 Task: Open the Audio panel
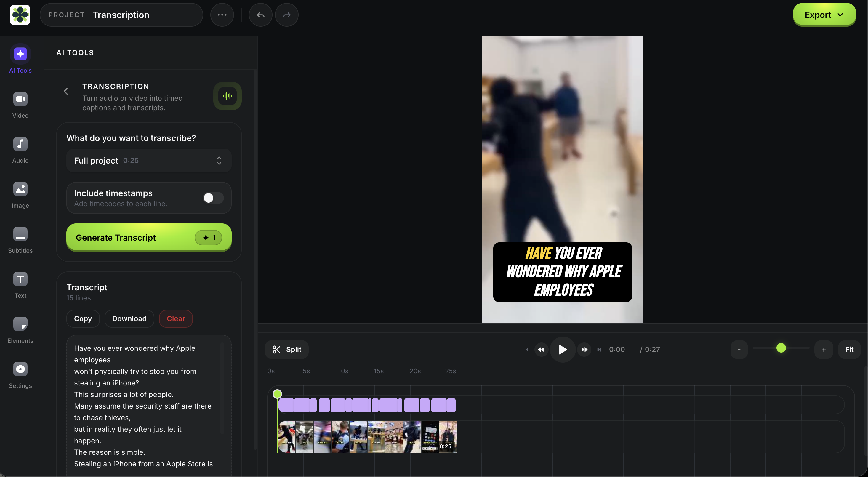tap(20, 149)
